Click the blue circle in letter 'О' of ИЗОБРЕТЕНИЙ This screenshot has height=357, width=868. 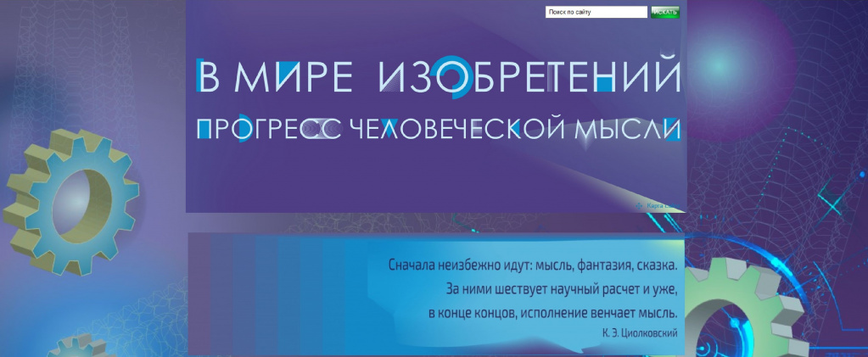coord(455,77)
